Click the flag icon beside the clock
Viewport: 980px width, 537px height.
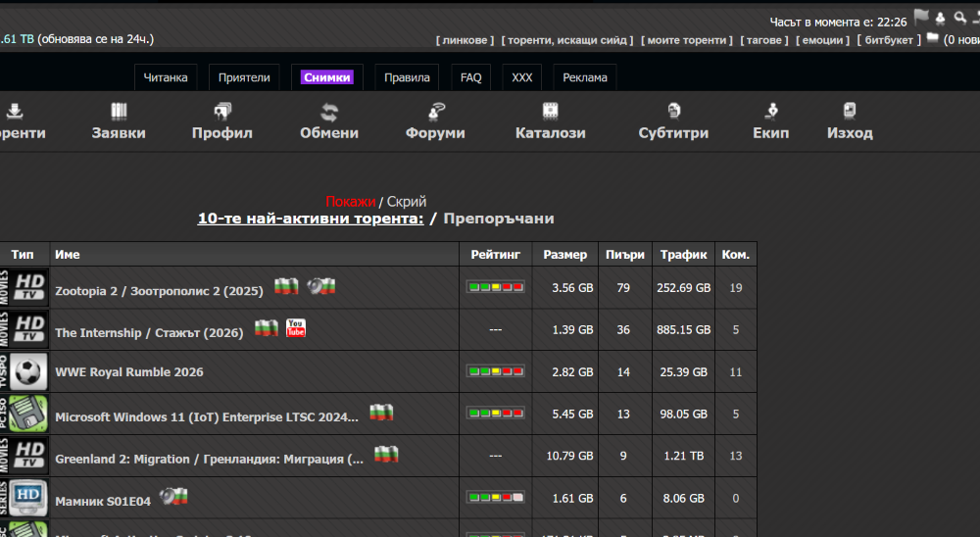coord(920,18)
